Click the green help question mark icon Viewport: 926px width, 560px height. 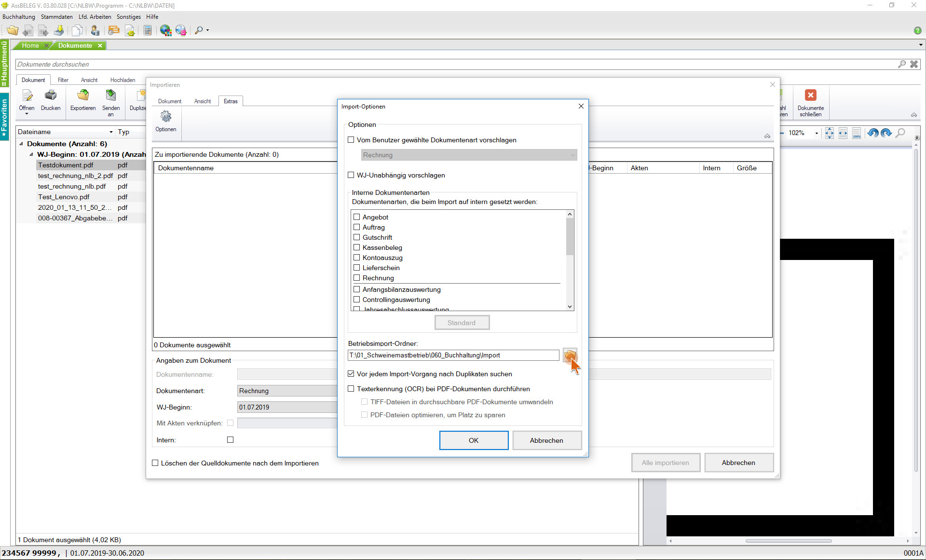[x=917, y=30]
